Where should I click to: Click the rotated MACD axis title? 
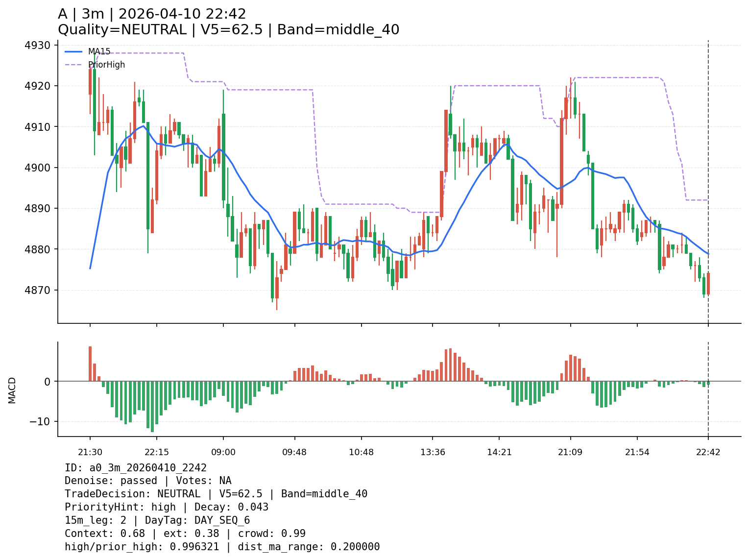[x=12, y=390]
